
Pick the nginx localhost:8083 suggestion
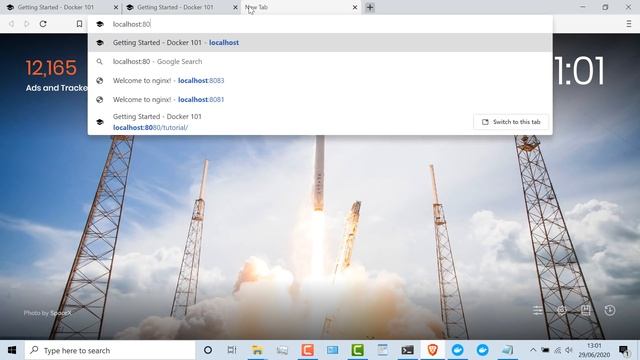(320, 80)
